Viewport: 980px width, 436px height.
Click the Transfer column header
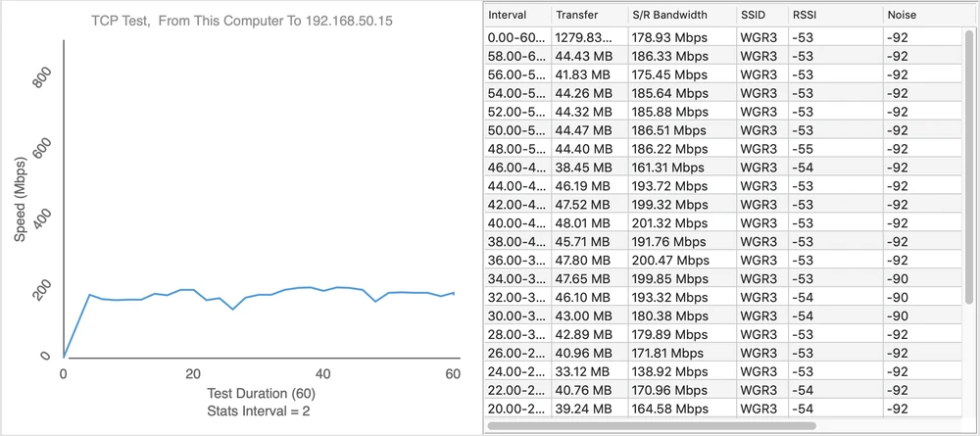pyautogui.click(x=586, y=16)
